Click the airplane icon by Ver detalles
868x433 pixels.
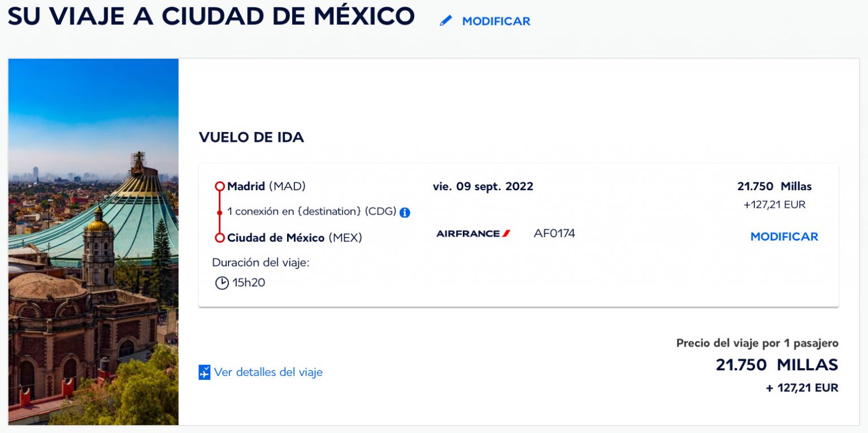[x=205, y=373]
